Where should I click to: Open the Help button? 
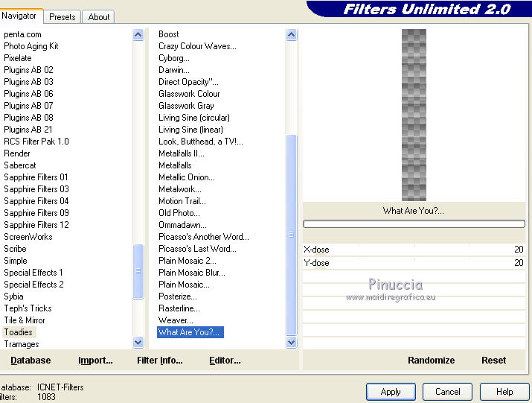click(504, 392)
